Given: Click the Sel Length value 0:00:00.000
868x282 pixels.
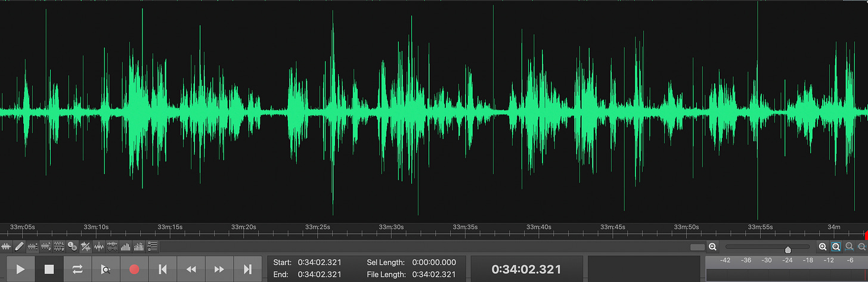Looking at the screenshot, I should (x=434, y=262).
